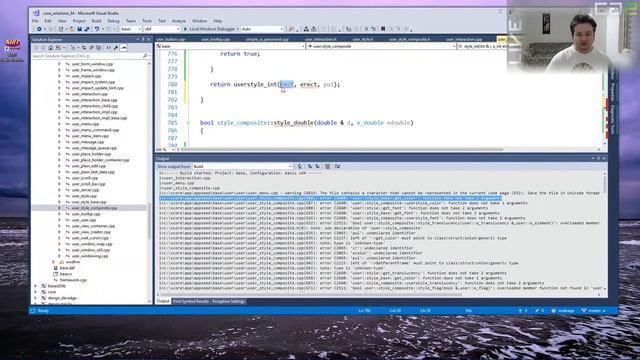This screenshot has height=360, width=640.
Task: Expand the core project node
Action: click(36, 292)
